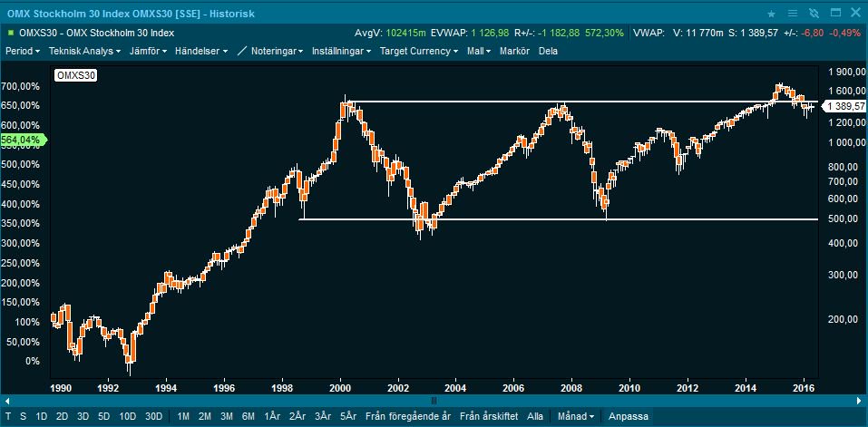
Task: Select the 2M time range
Action: tap(205, 416)
